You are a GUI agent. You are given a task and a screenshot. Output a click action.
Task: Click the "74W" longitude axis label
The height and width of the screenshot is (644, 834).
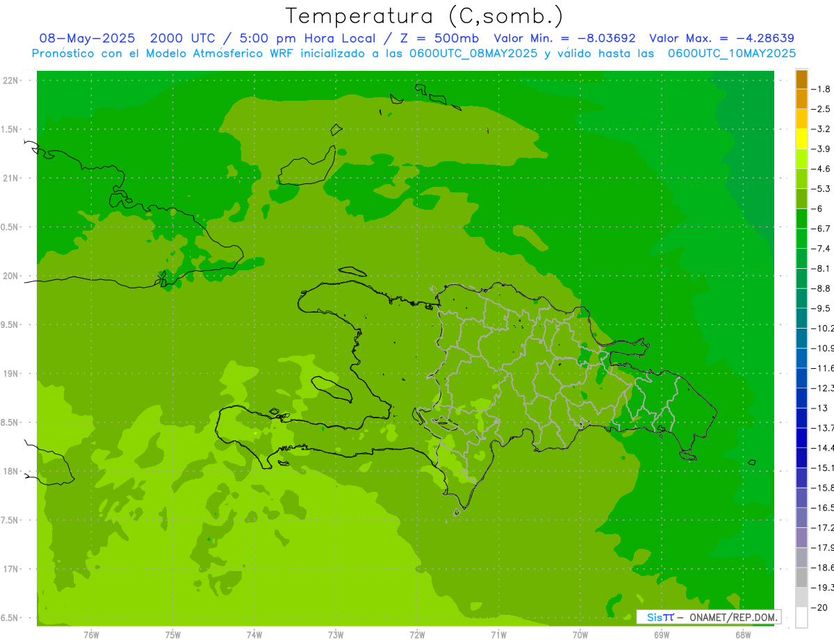(254, 635)
